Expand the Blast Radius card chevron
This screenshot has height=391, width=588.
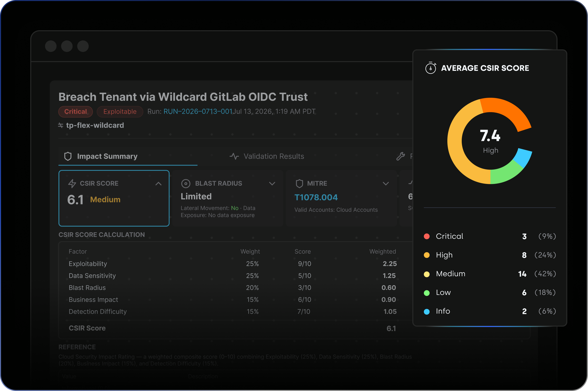[272, 184]
